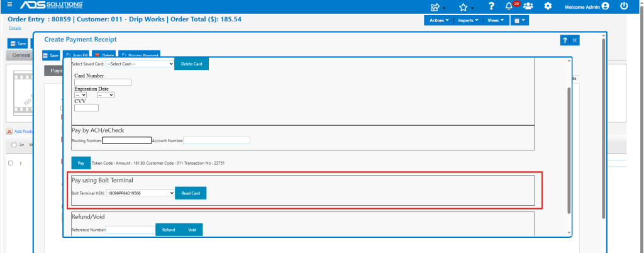Viewport: 644px width, 253px height.
Task: Click the Read Card button
Action: [x=191, y=193]
